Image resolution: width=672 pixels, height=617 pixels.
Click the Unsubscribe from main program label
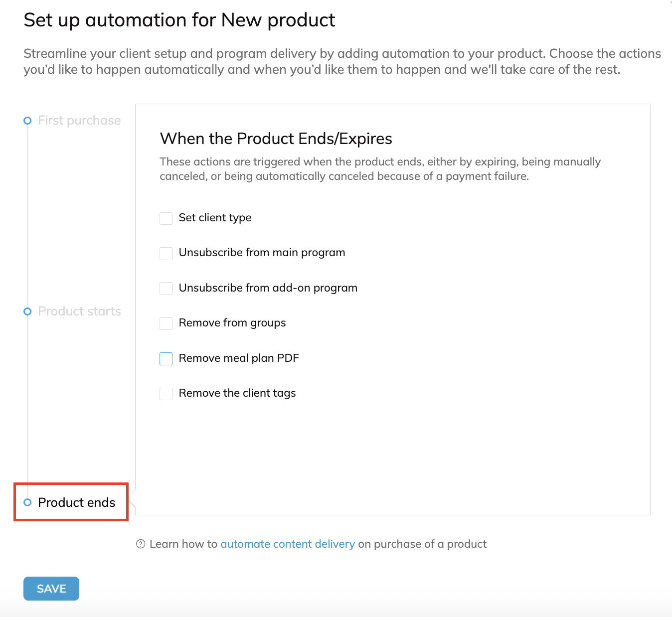coord(262,253)
